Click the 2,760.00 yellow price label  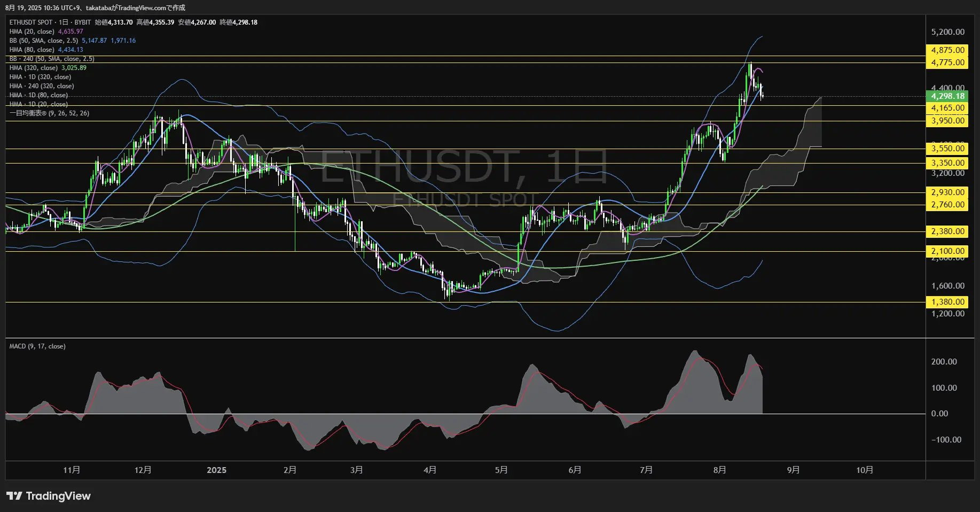(x=947, y=205)
